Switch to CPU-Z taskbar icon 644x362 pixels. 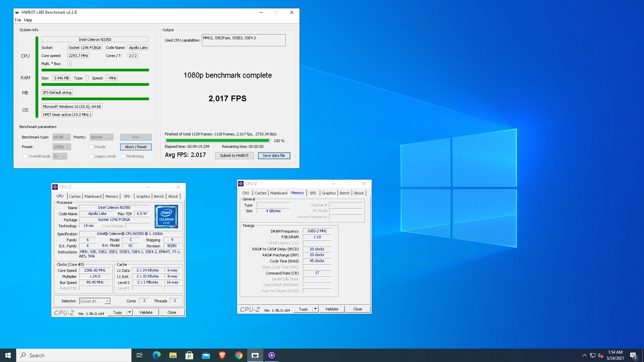pos(272,355)
